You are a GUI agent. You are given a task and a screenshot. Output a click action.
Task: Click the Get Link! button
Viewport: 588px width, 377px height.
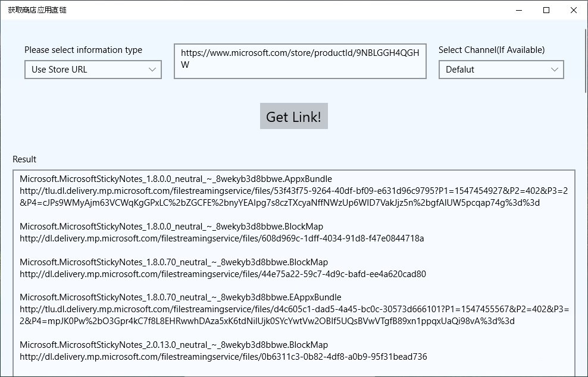point(293,116)
